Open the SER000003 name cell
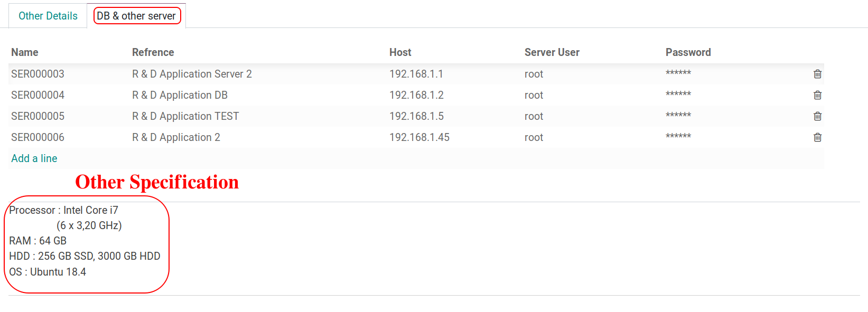 pos(38,74)
